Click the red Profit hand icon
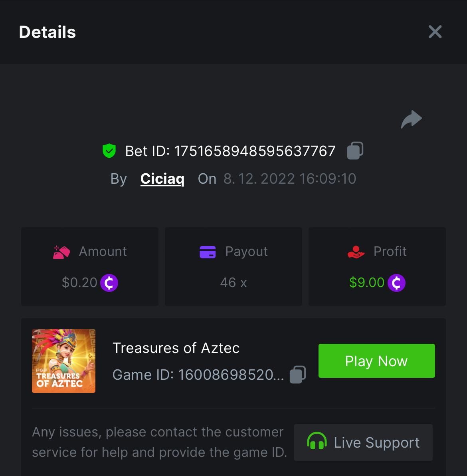The width and height of the screenshot is (467, 476). (x=356, y=252)
